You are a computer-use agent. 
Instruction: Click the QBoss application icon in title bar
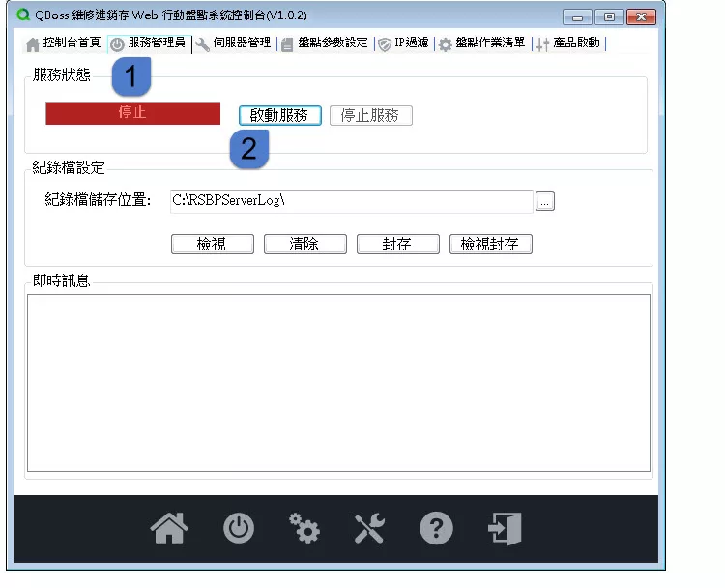pyautogui.click(x=24, y=16)
